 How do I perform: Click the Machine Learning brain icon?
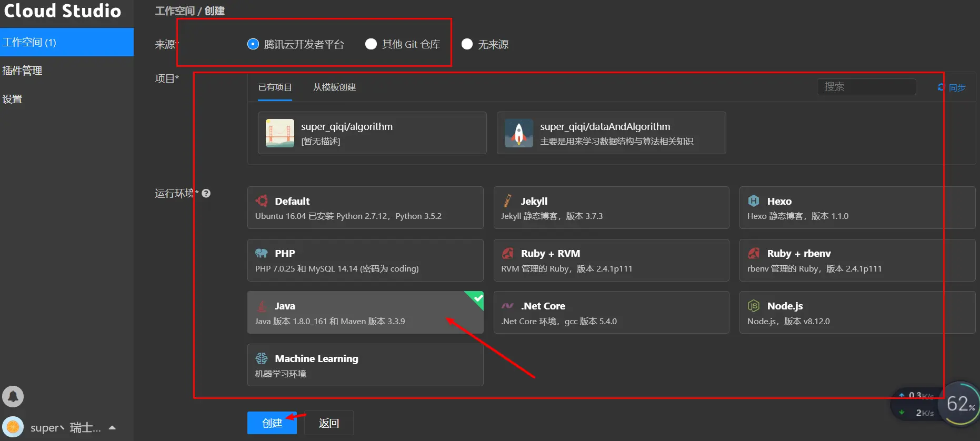(262, 358)
